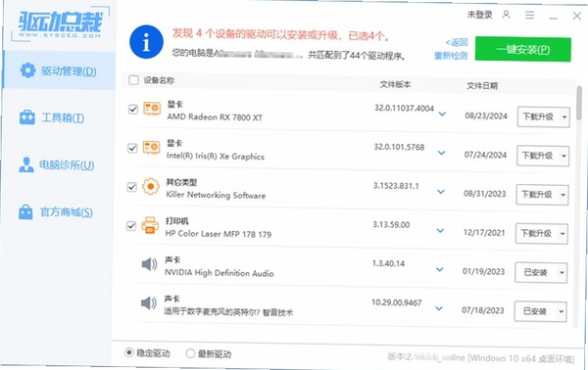Click the 文件日期 column header
This screenshot has height=370, width=588.
coord(482,86)
